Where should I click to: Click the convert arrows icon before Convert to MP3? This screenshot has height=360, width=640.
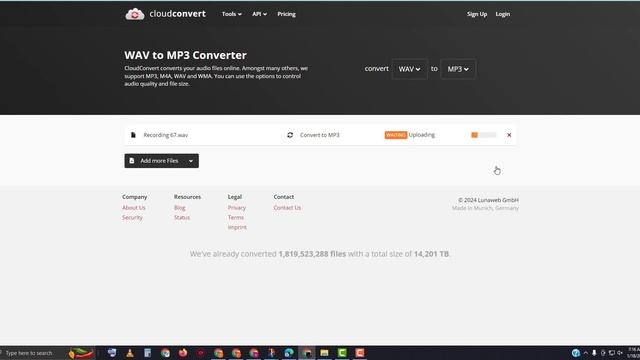(290, 135)
